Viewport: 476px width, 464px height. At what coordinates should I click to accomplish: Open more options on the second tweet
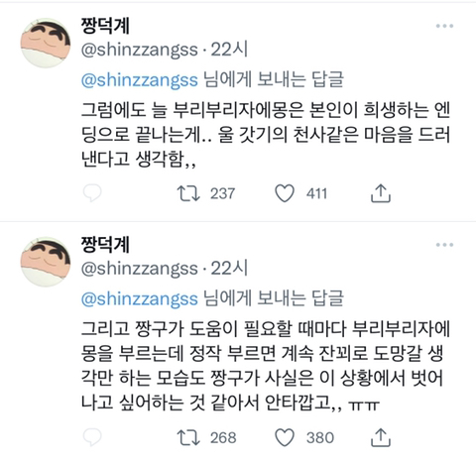click(444, 245)
